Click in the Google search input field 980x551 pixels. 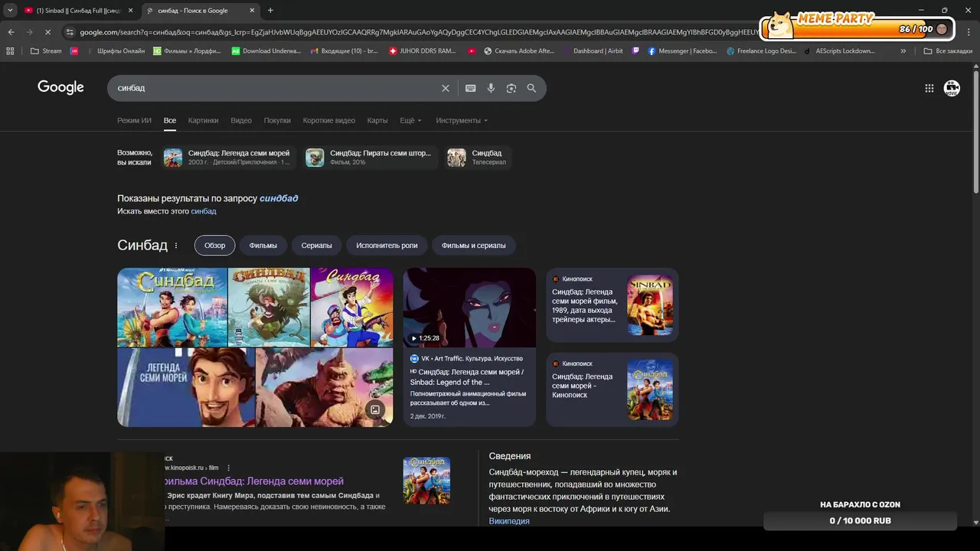tap(276, 88)
